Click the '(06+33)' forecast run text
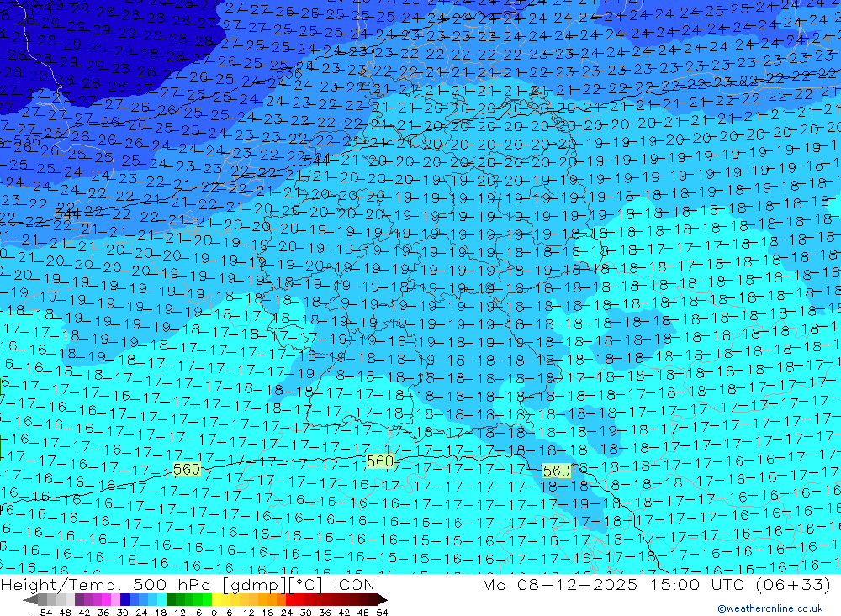 click(x=793, y=584)
